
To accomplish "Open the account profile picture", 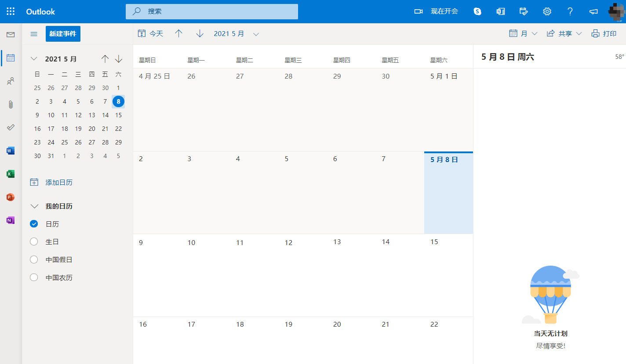I will [617, 11].
